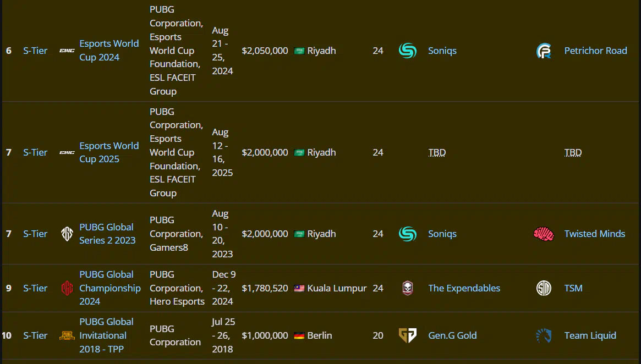Viewport: 641px width, 364px height.
Task: Click the EWC icon beside Esports World Cup 2025
Action: [67, 152]
